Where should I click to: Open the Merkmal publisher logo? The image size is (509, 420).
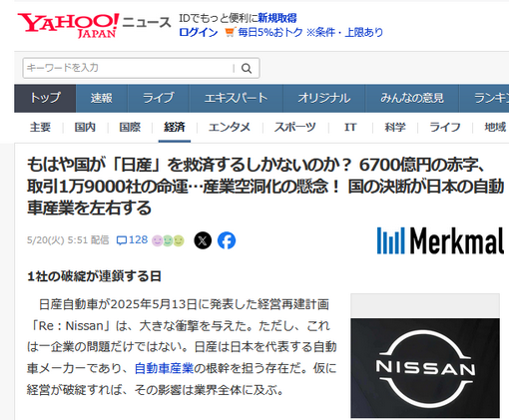[440, 240]
